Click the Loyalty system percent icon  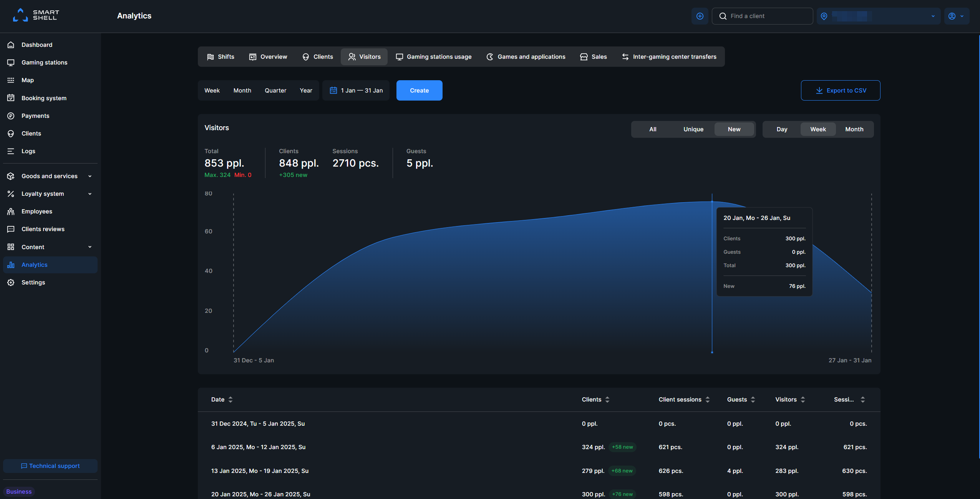click(11, 194)
